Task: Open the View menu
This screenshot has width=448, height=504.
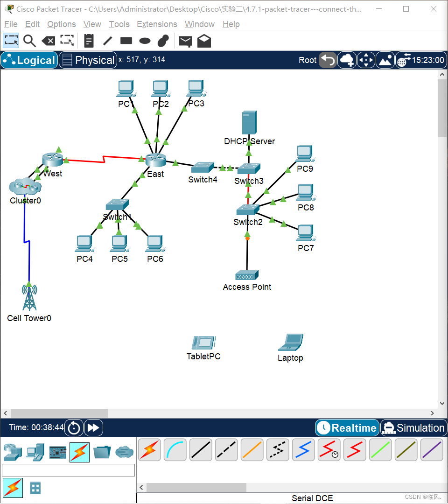Action: (x=92, y=24)
